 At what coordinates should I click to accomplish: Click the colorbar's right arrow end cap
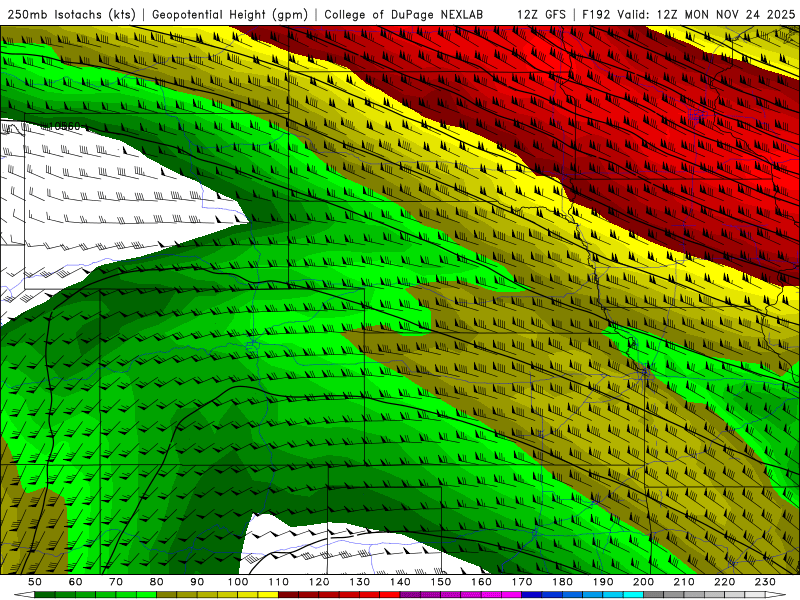[776, 595]
